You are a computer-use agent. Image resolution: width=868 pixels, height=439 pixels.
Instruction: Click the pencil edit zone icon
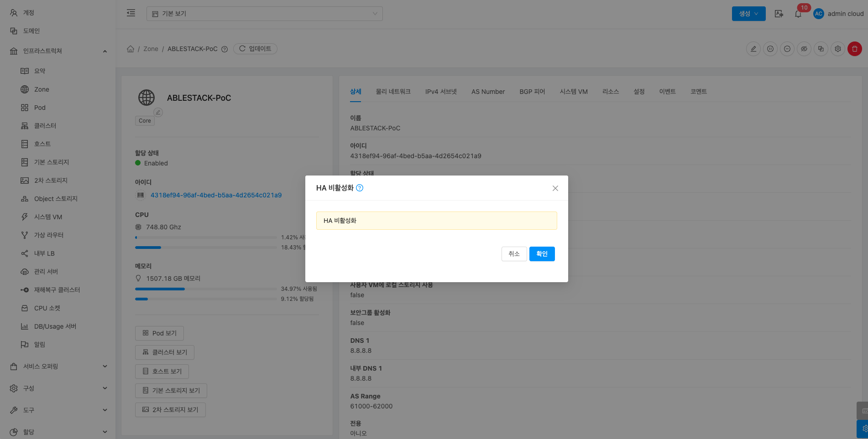point(753,49)
